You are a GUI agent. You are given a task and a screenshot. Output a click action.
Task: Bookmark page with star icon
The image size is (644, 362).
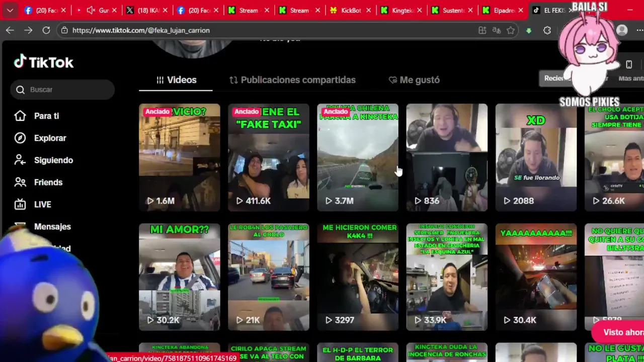pyautogui.click(x=511, y=30)
